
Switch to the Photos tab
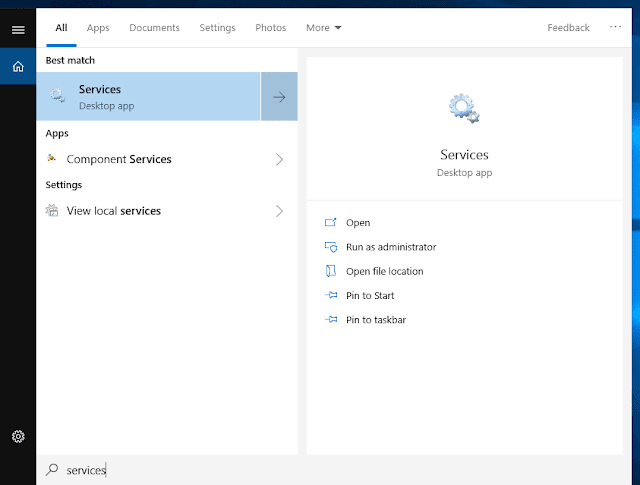point(271,28)
